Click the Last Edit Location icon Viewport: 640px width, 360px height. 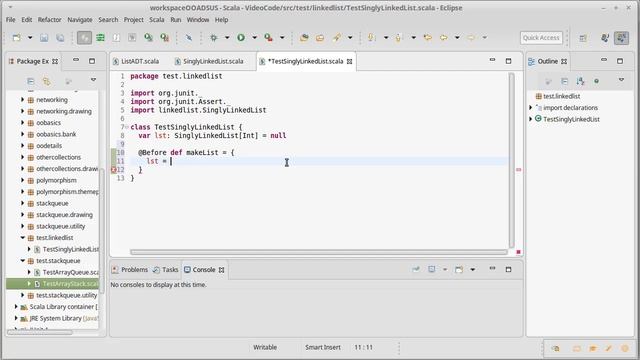pyautogui.click(x=427, y=38)
